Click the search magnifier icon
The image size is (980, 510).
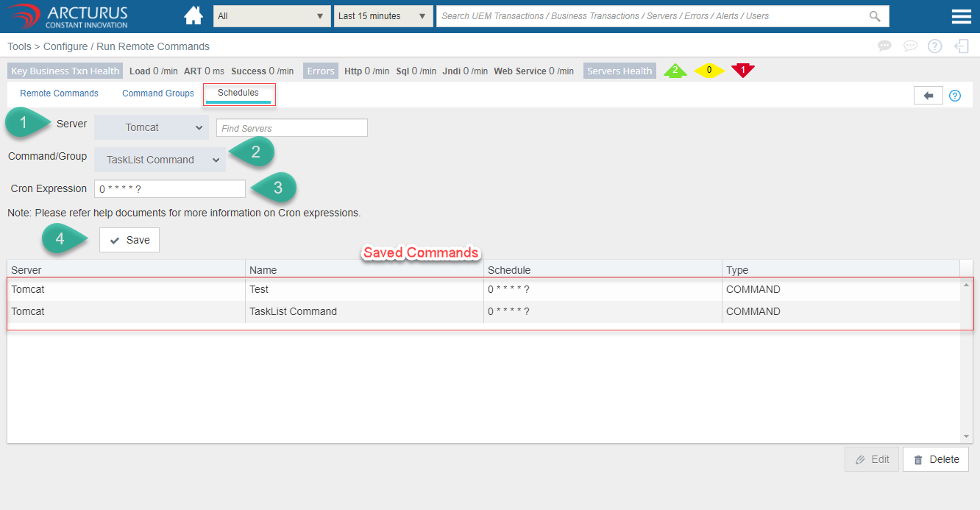pyautogui.click(x=874, y=16)
